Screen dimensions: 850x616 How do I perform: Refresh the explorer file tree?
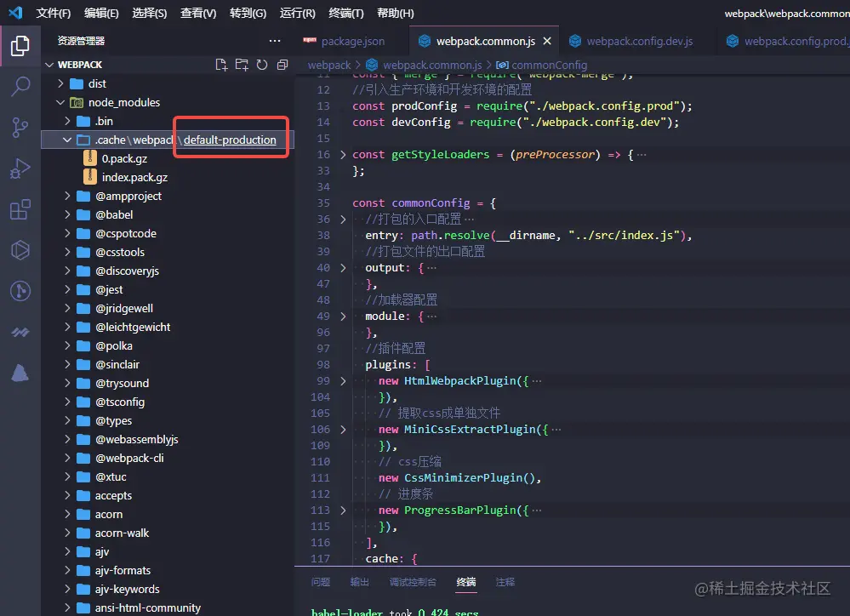point(262,65)
